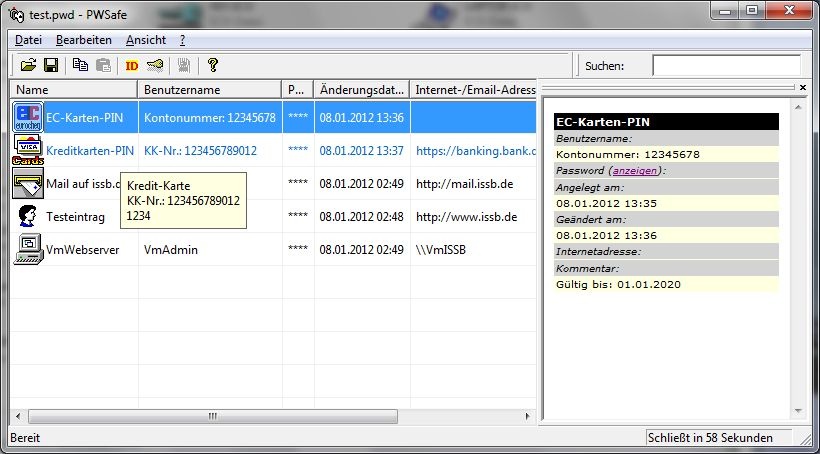Click the Suchen search input field
Viewport: 820px width, 454px height.
[726, 66]
